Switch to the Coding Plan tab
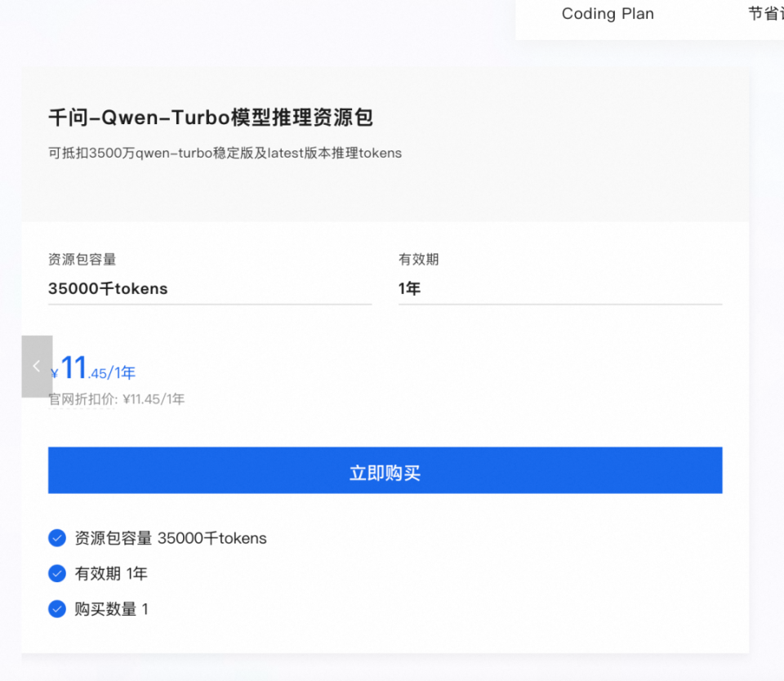This screenshot has height=681, width=784. click(x=608, y=14)
